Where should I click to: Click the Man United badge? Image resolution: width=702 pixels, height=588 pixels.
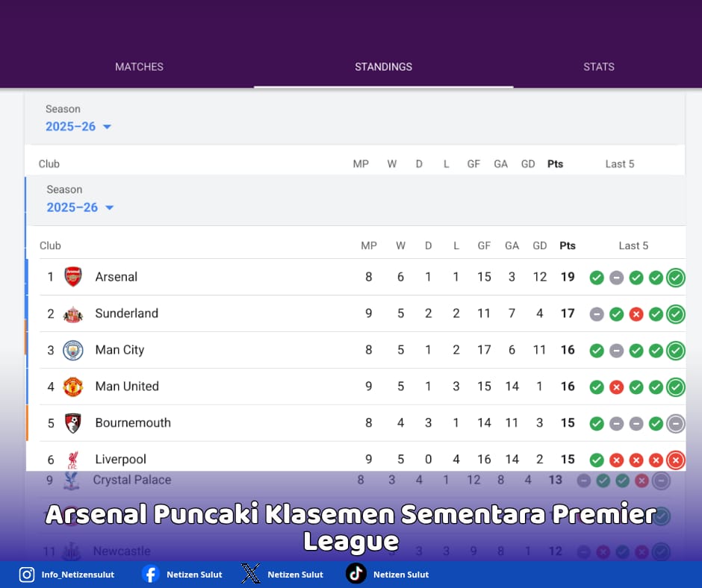[x=73, y=387]
